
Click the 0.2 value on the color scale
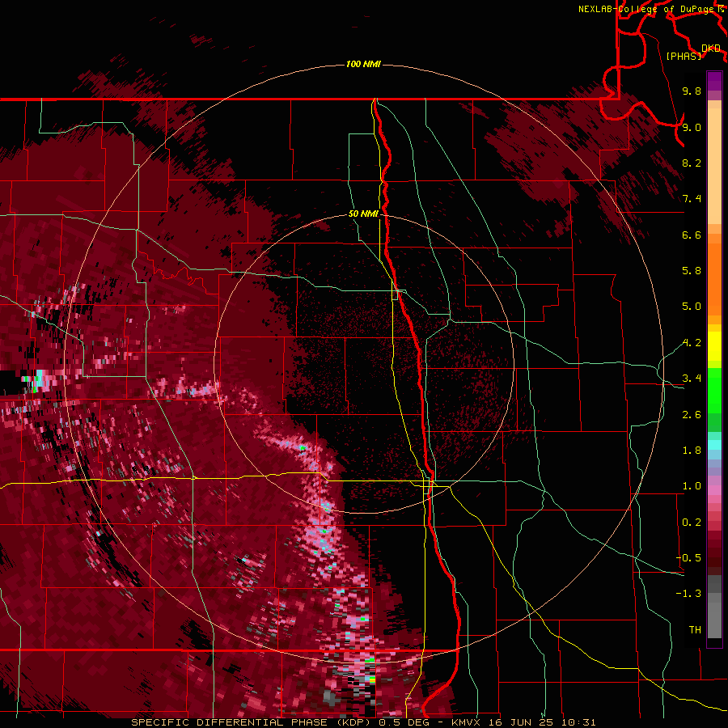point(692,523)
